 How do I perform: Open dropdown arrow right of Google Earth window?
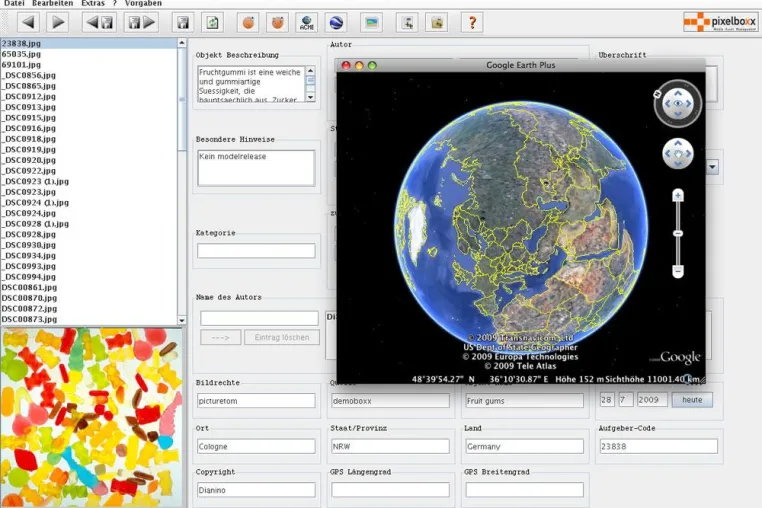point(712,167)
